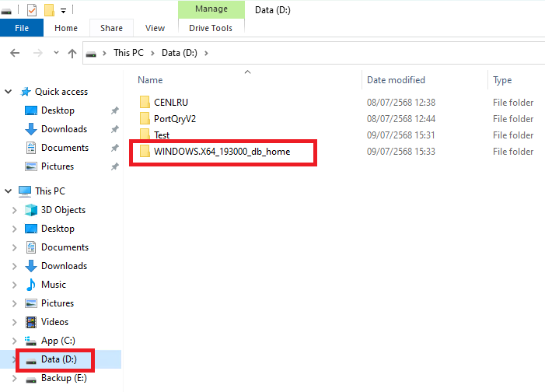Select Backup (E:) drive

pos(64,378)
